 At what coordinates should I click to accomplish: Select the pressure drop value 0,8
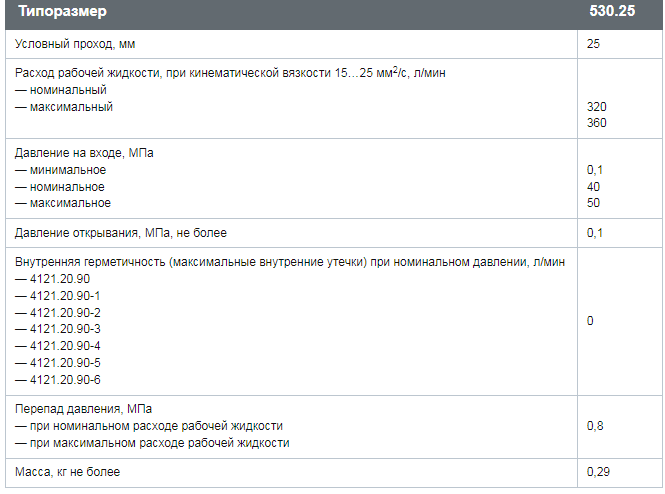click(x=595, y=426)
